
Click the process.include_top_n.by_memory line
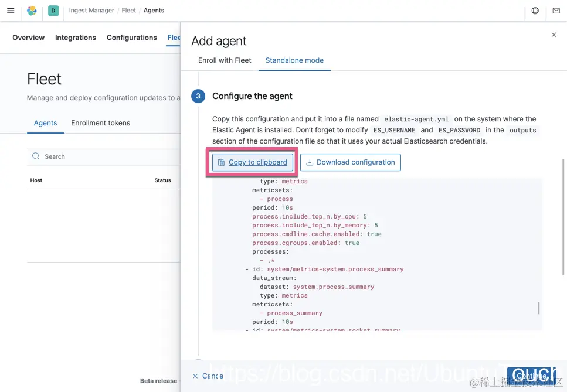315,225
